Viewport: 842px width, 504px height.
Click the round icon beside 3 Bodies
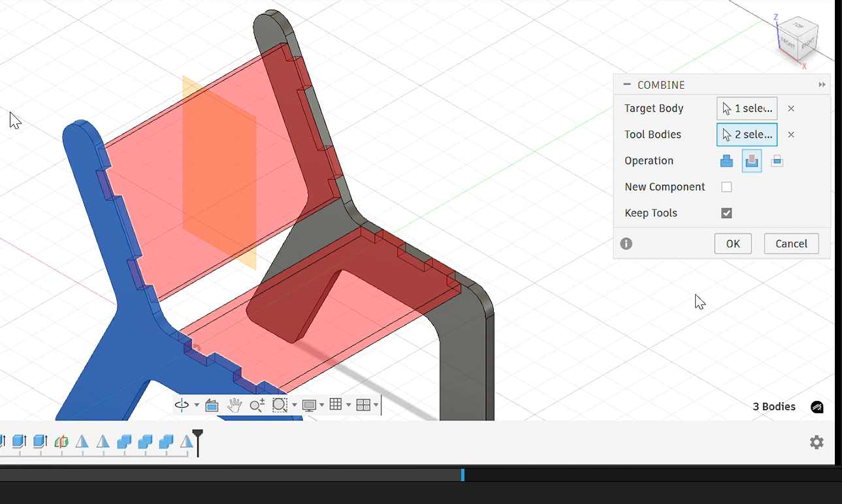coord(817,407)
